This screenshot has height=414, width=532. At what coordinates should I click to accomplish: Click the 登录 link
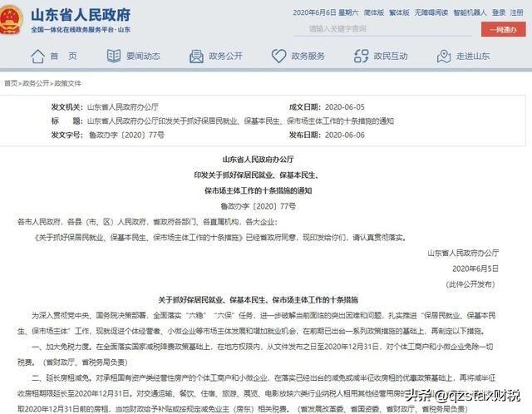[499, 12]
